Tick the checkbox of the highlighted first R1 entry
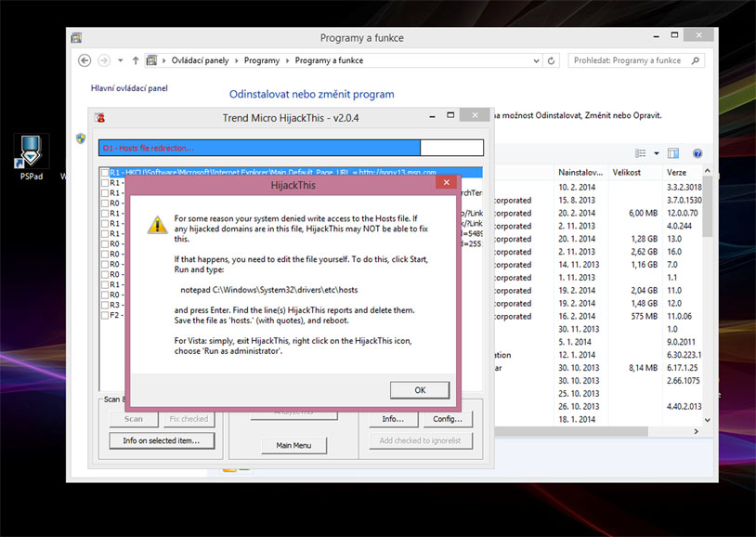The width and height of the screenshot is (756, 537). click(x=104, y=173)
